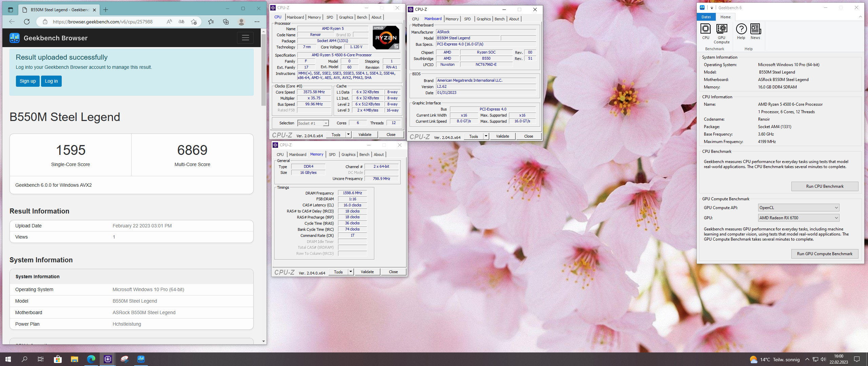Image resolution: width=868 pixels, height=366 pixels.
Task: Click Close in CPU-Z Memory window
Action: (393, 272)
